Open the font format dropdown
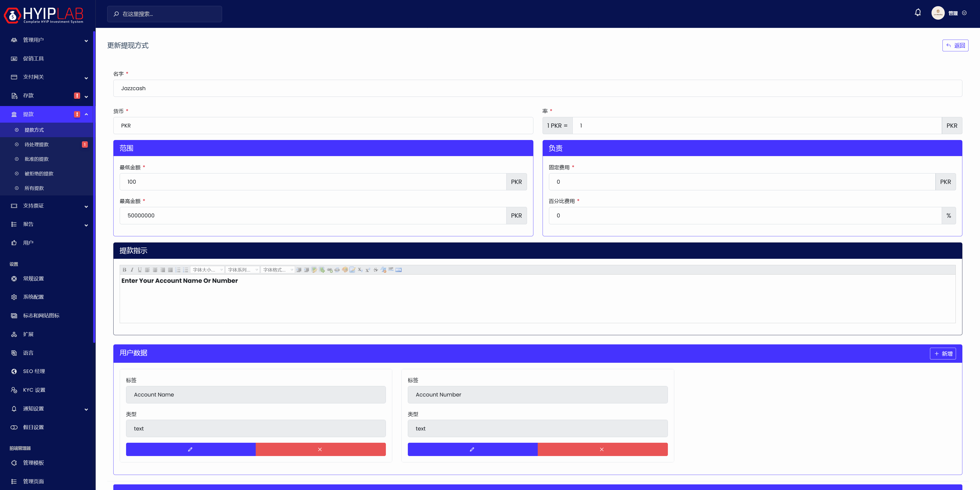The width and height of the screenshot is (980, 490). click(278, 270)
